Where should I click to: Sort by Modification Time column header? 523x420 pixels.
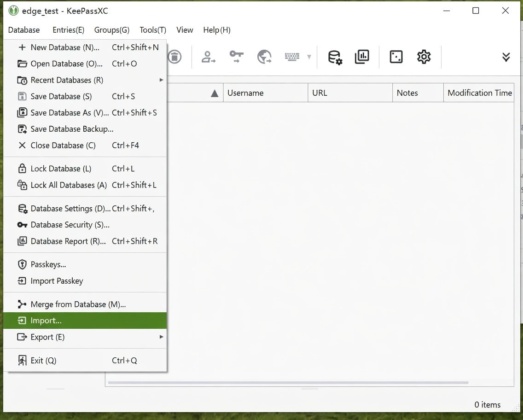click(479, 93)
